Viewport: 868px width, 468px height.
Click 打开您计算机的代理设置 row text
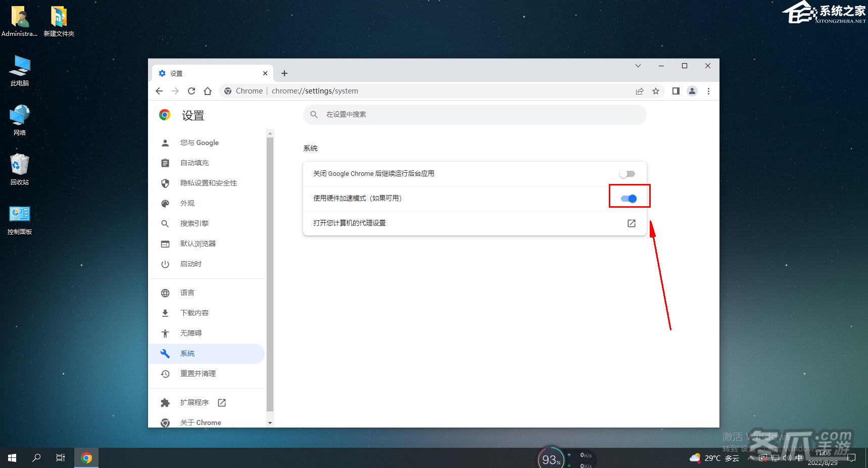pos(349,223)
